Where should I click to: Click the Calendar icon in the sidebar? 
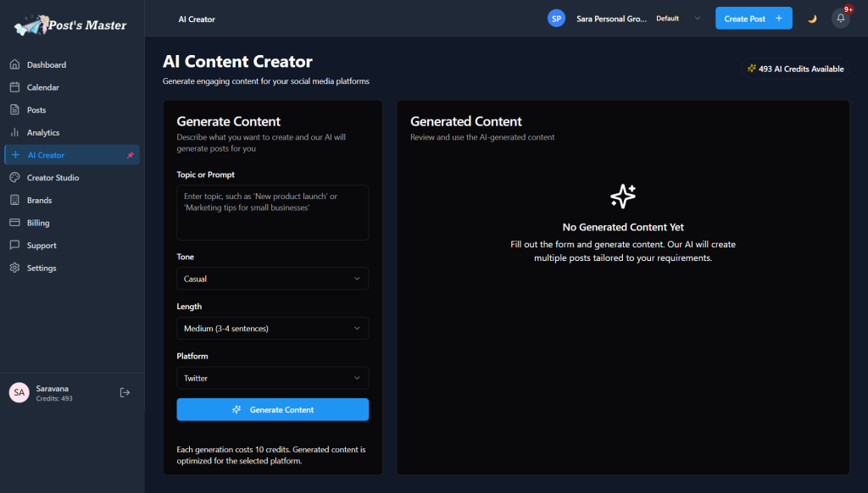[x=14, y=87]
